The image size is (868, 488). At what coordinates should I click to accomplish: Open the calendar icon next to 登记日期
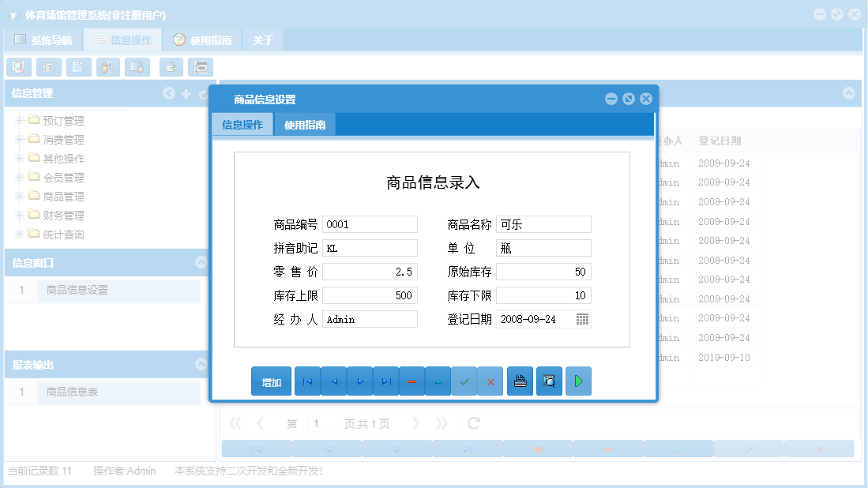pos(581,318)
